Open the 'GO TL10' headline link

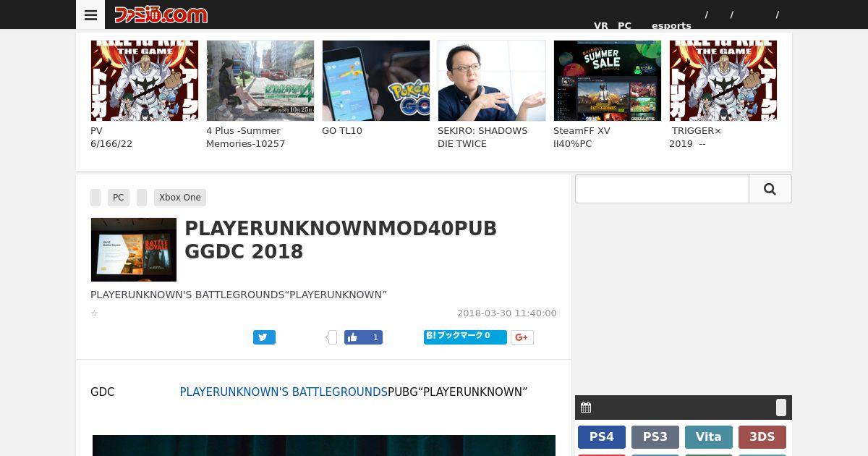click(342, 131)
